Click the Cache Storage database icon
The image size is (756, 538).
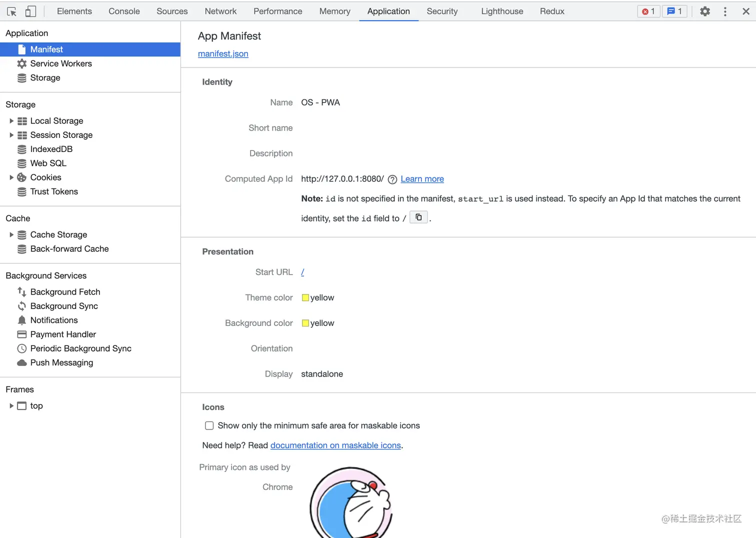[22, 235]
